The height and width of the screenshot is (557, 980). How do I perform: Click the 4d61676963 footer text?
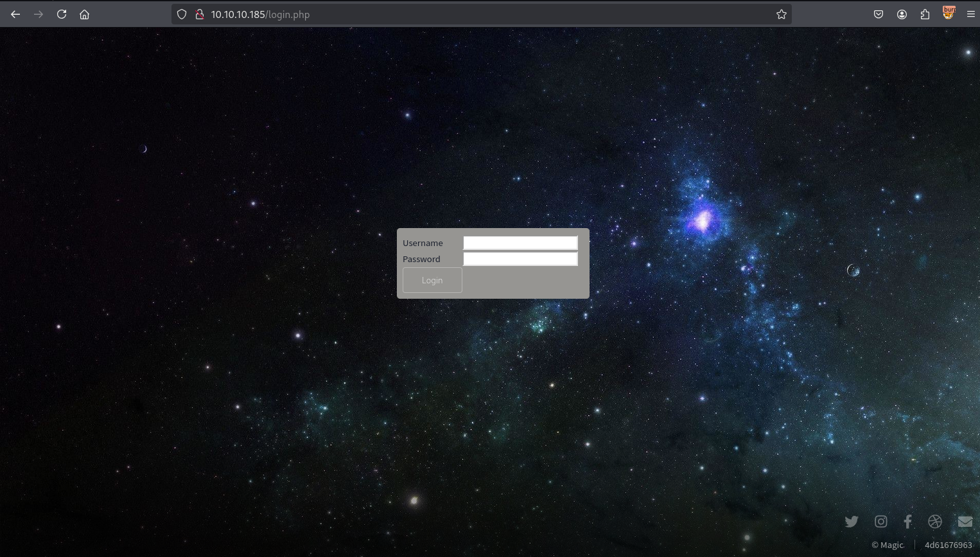(949, 545)
